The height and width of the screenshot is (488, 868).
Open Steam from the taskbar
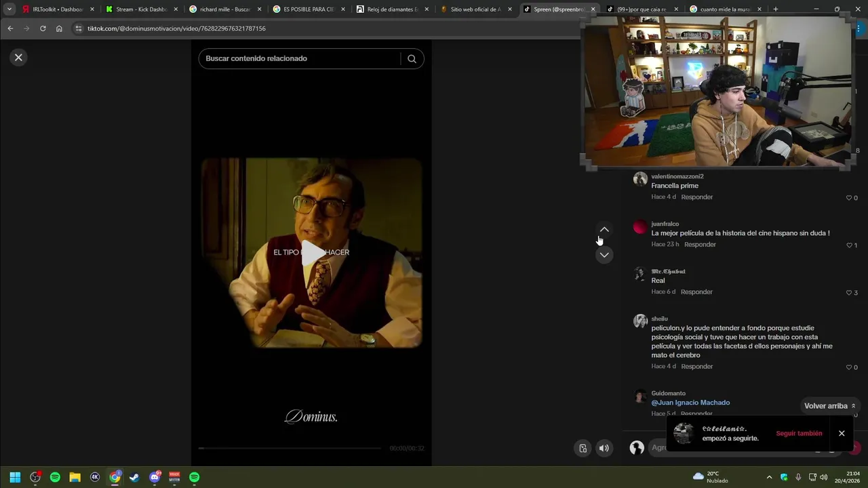tap(134, 477)
